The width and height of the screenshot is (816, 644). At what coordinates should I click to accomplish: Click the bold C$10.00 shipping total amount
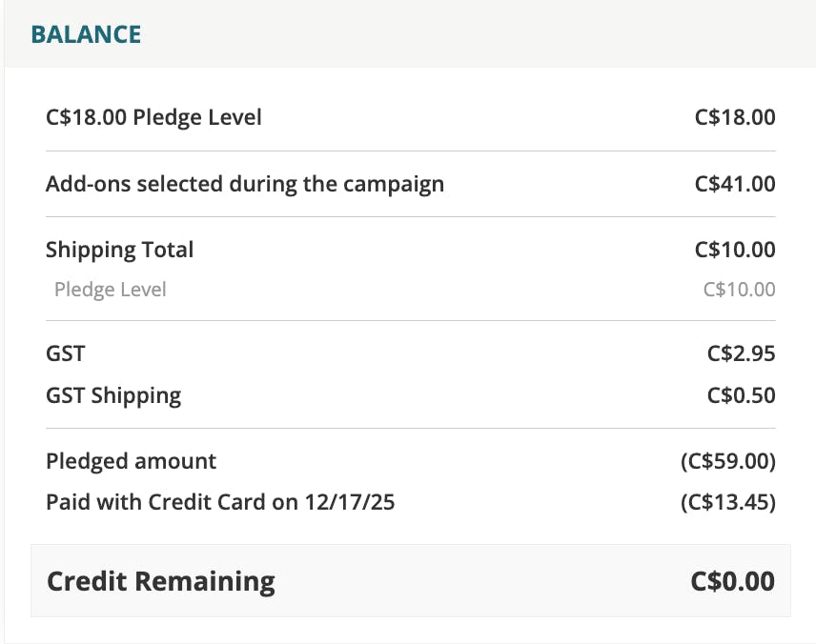click(735, 250)
